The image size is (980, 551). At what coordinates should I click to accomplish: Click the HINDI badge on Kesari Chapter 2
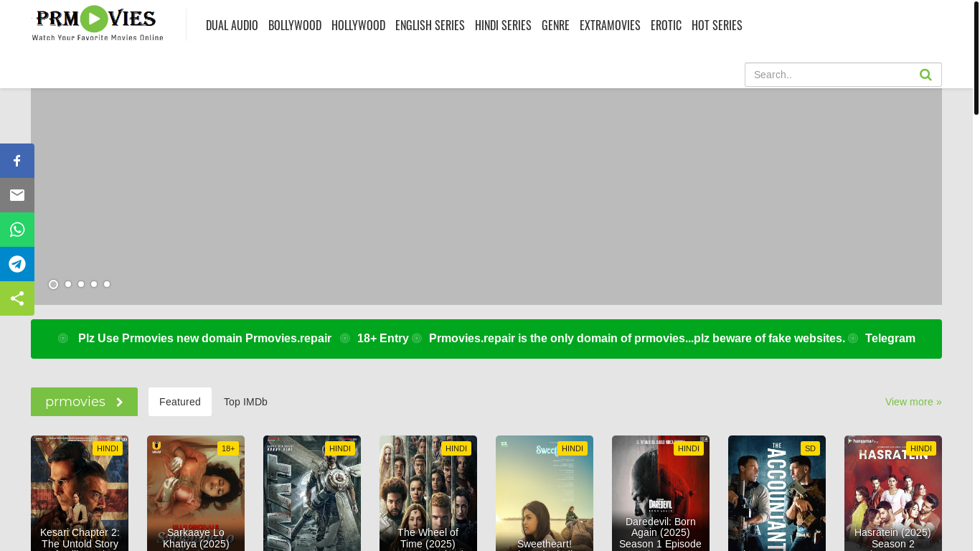point(108,448)
